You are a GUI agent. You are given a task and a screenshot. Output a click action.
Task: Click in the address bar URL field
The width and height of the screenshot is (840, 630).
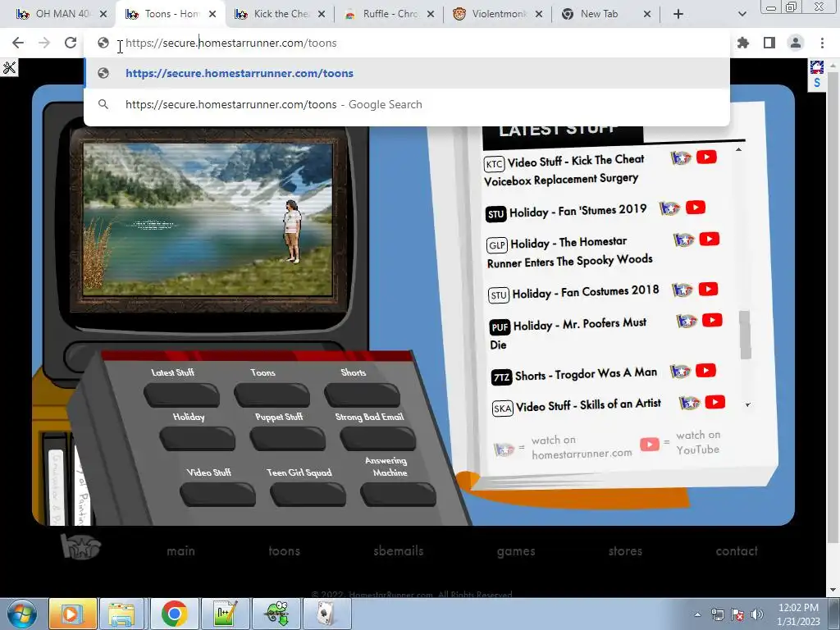[407, 43]
